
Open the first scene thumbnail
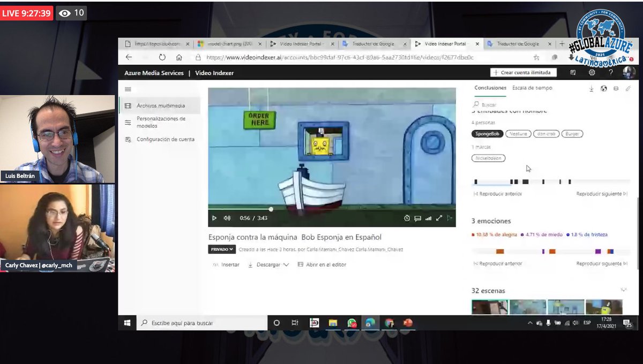pos(490,307)
